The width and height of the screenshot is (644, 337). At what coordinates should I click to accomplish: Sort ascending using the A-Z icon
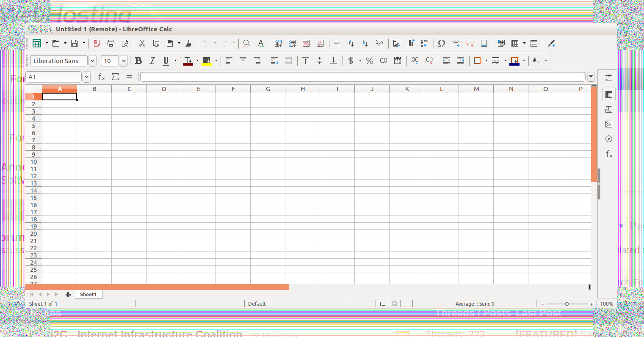[351, 43]
